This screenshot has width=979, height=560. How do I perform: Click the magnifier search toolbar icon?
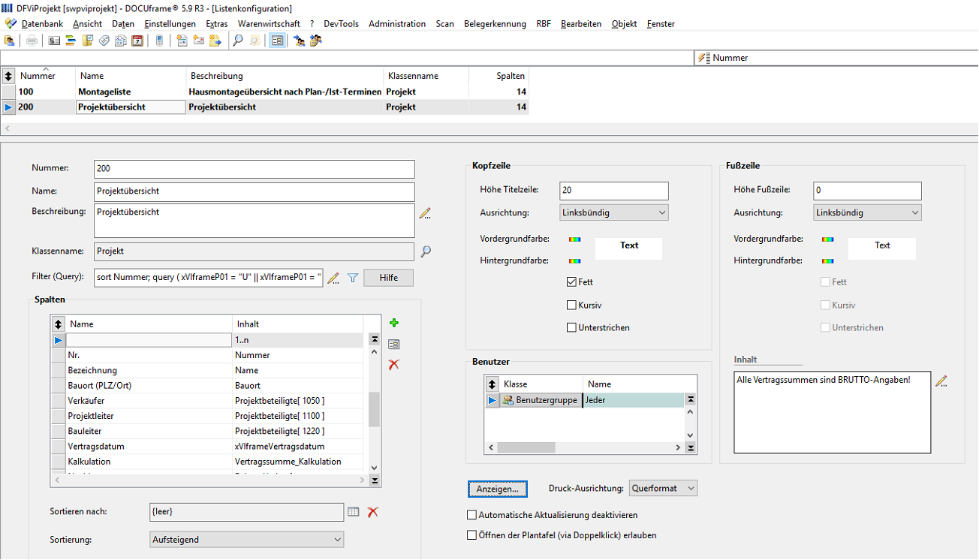pos(238,41)
